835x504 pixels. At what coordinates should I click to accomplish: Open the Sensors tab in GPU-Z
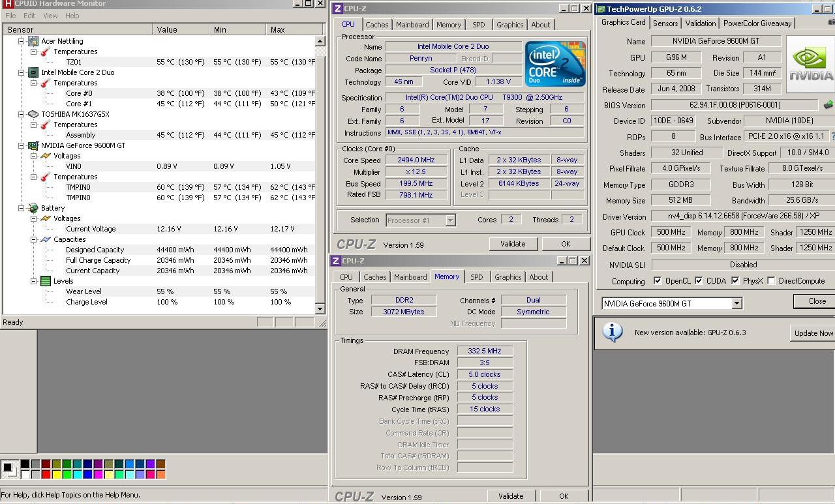[665, 23]
